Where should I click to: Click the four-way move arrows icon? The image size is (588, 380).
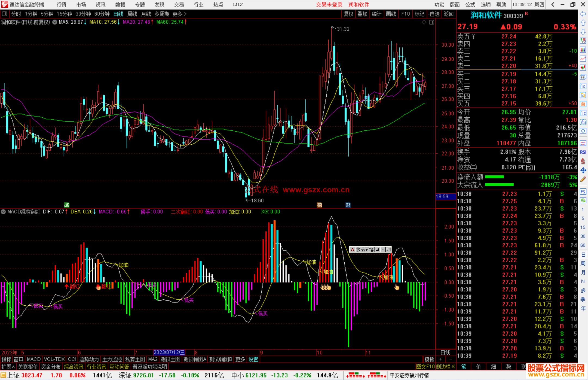(x=583, y=170)
